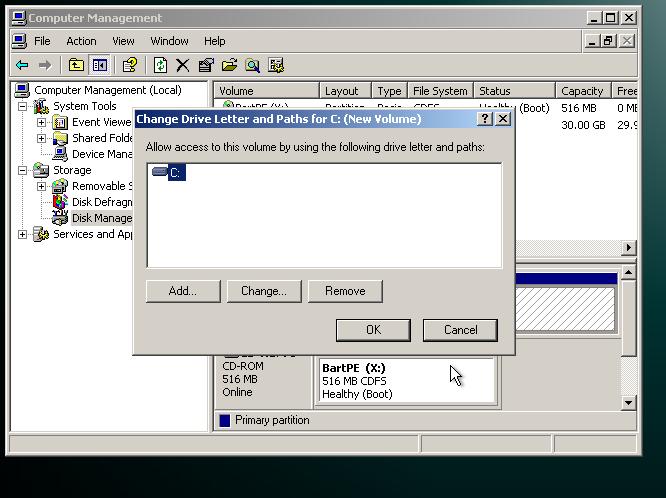Click the Refresh toolbar icon

(x=160, y=65)
